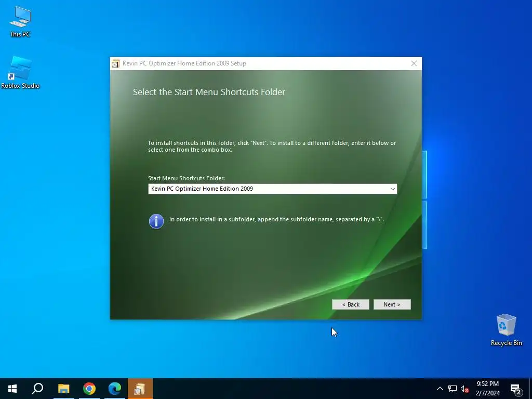Click the 'Start Menu Shortcuts Folder:' label
Viewport: 532px width, 399px height.
point(187,178)
